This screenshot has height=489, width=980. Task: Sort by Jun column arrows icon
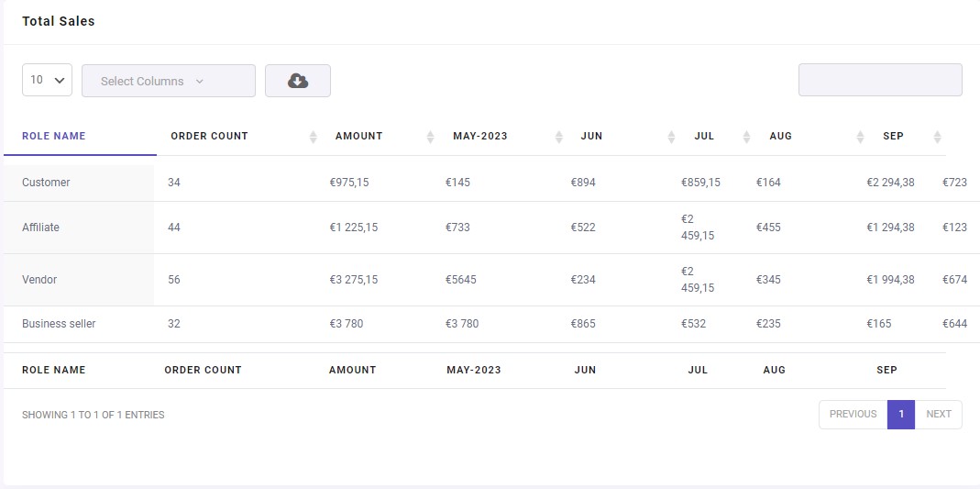point(671,137)
